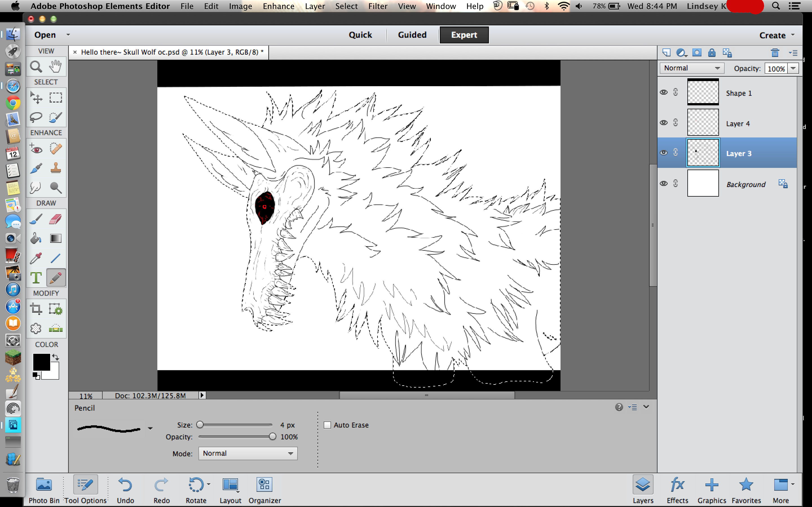Click the delete layer trash icon
The image size is (812, 507).
775,53
